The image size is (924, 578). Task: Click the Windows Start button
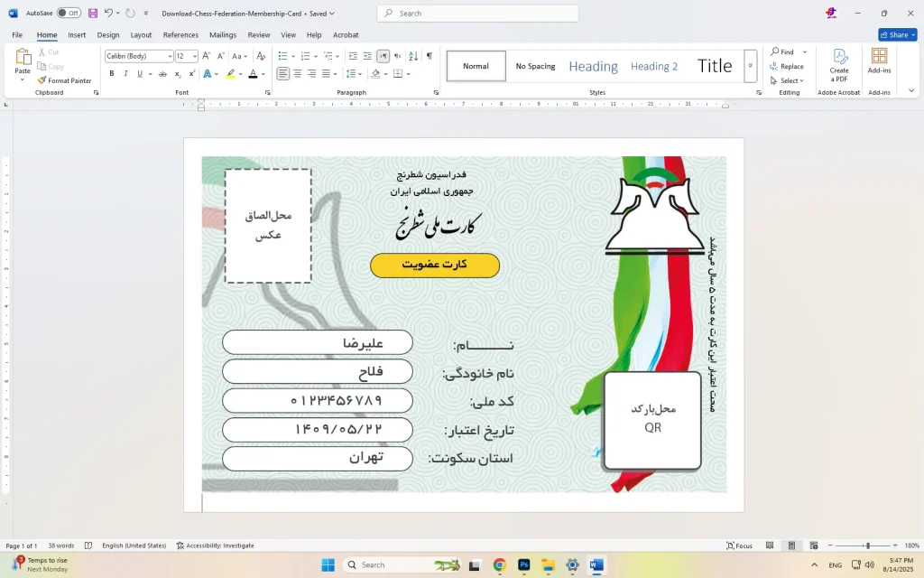(x=328, y=565)
